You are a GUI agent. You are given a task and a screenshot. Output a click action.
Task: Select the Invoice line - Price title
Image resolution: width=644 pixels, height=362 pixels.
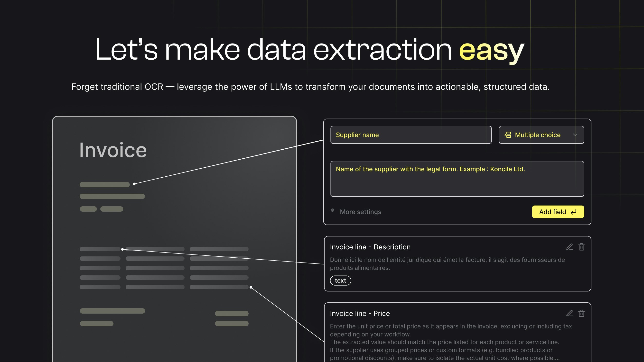pyautogui.click(x=360, y=313)
